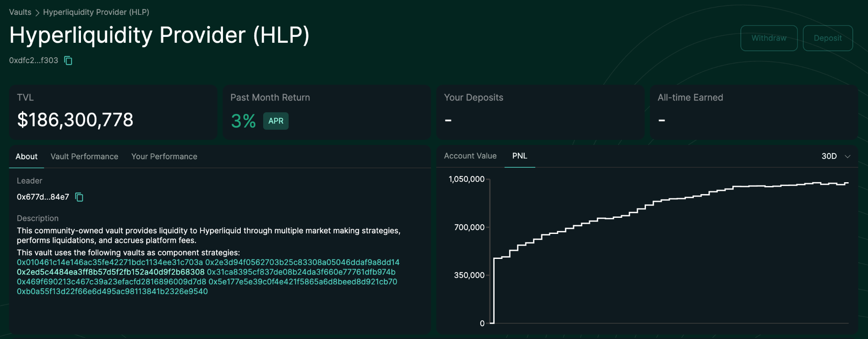Image resolution: width=868 pixels, height=339 pixels.
Task: Open component vault 0x2ed5c4484ea3ff8b57d5f2fb152a40d9f2b68308
Action: click(x=111, y=272)
